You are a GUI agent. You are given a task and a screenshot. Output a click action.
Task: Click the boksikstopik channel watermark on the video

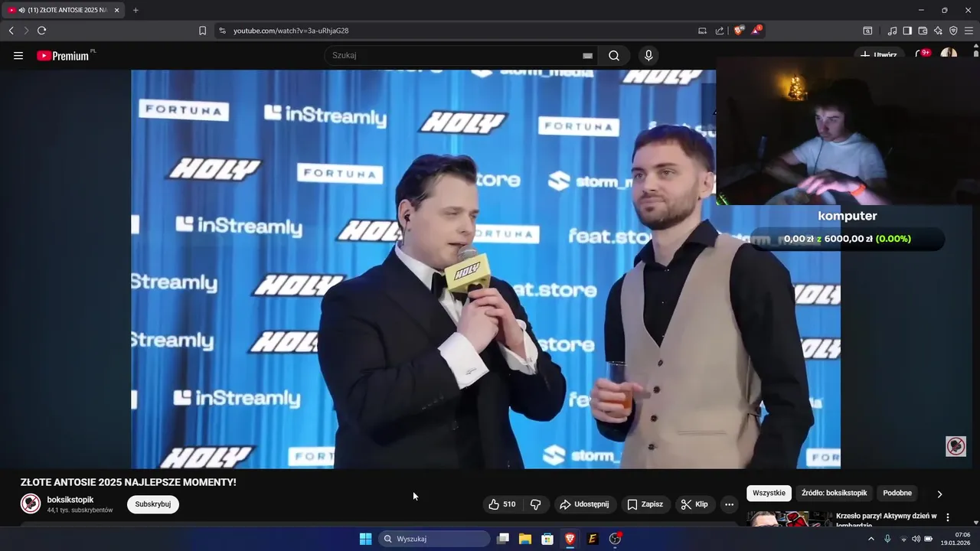[x=955, y=446]
